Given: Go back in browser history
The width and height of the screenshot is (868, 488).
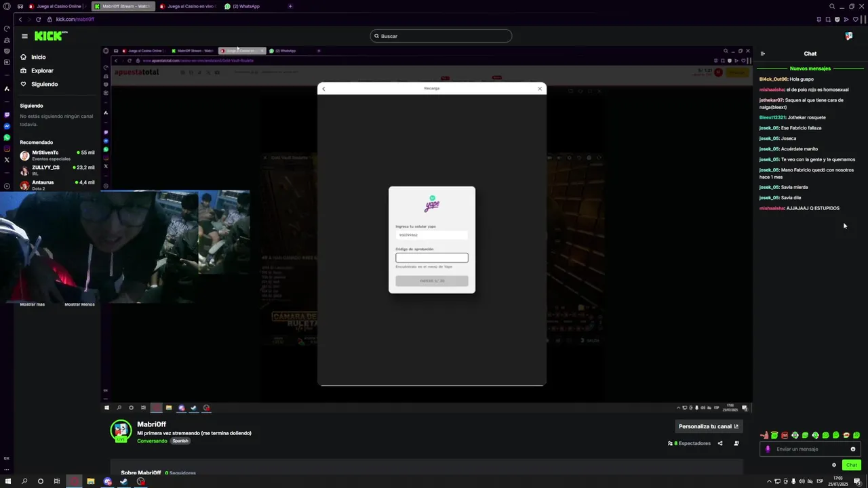Looking at the screenshot, I should tap(20, 20).
